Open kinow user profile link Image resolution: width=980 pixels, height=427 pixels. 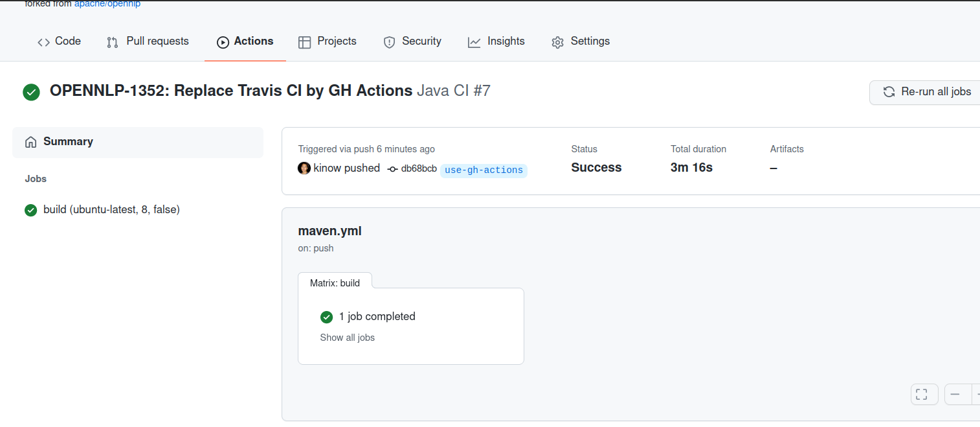pyautogui.click(x=328, y=168)
